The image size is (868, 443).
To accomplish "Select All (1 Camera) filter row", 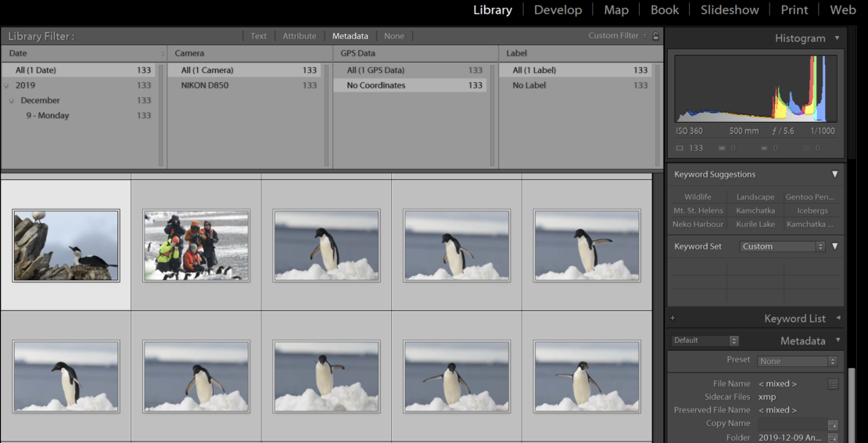I will tap(244, 70).
